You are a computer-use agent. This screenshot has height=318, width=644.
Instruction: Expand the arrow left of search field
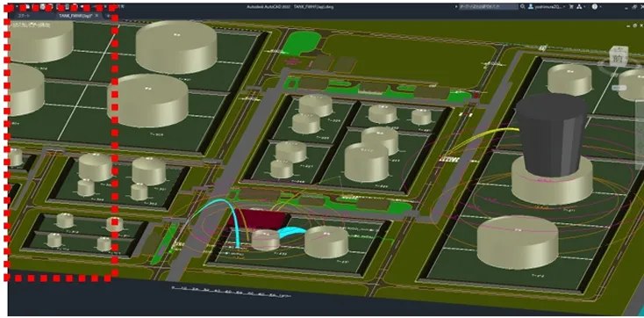(x=456, y=6)
